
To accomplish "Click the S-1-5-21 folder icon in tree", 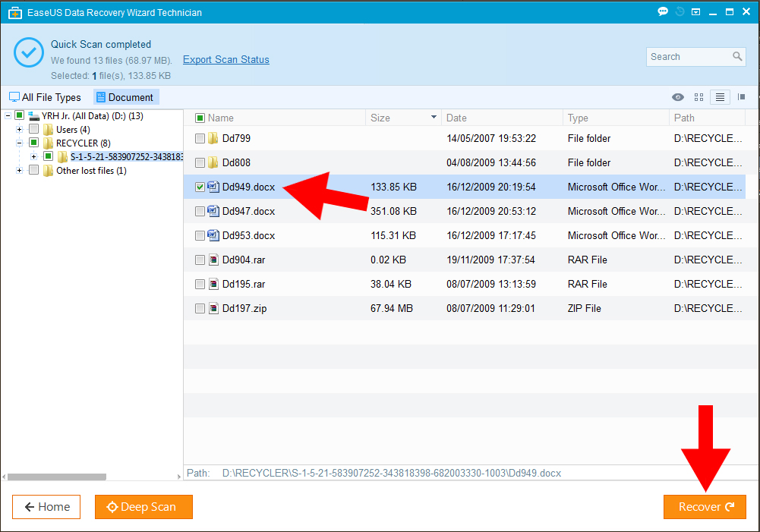I will point(62,156).
